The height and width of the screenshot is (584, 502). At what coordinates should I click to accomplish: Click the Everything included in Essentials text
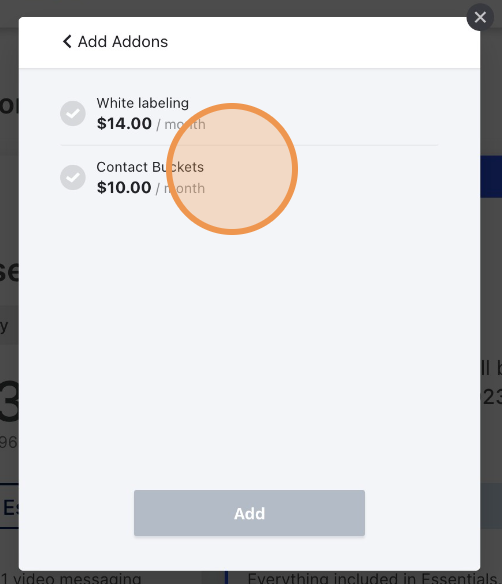(372, 578)
